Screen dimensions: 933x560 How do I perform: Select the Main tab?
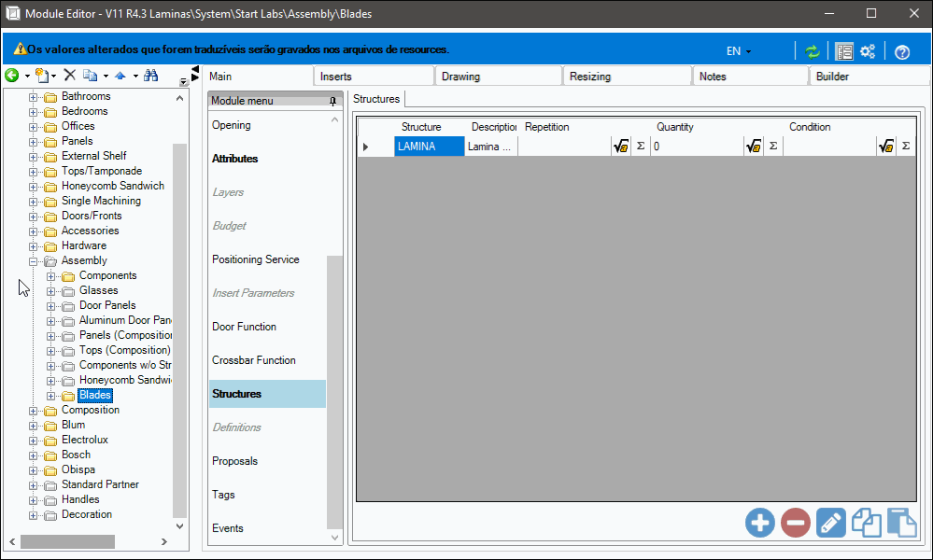coord(258,77)
